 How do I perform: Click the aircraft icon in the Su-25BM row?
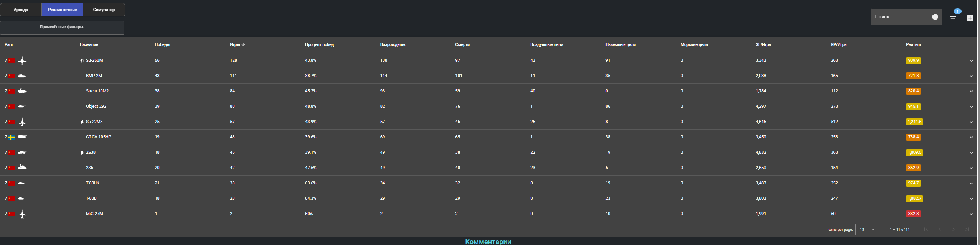(22, 61)
